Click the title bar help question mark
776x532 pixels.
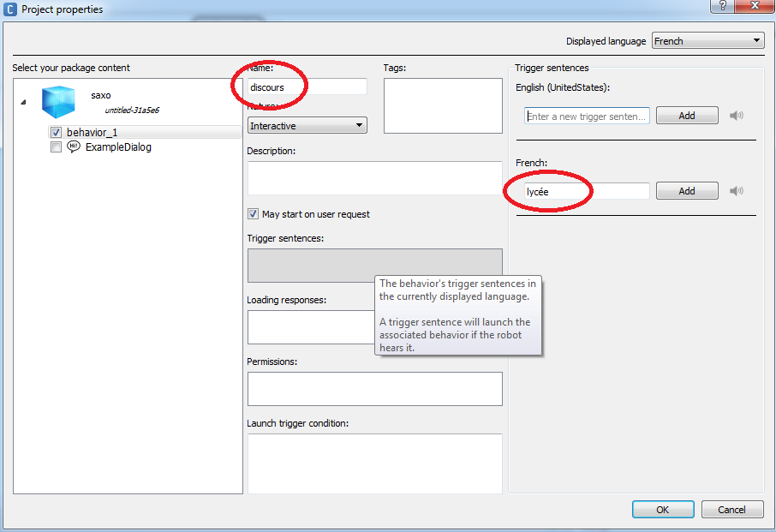tap(722, 6)
